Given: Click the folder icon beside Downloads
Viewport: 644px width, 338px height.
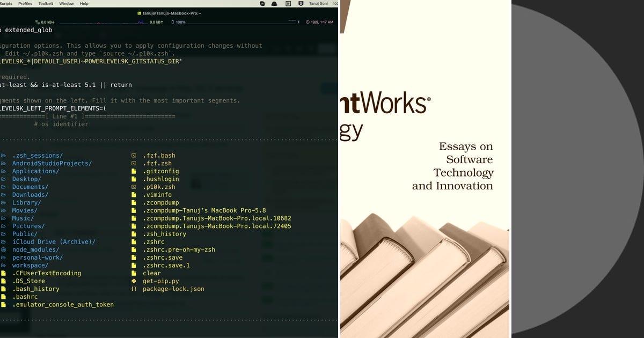Looking at the screenshot, I should click(x=5, y=195).
